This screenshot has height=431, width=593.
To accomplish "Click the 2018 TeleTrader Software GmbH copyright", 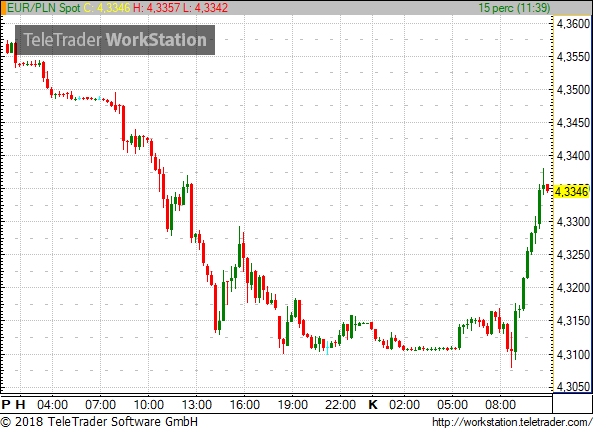I will pos(99,422).
